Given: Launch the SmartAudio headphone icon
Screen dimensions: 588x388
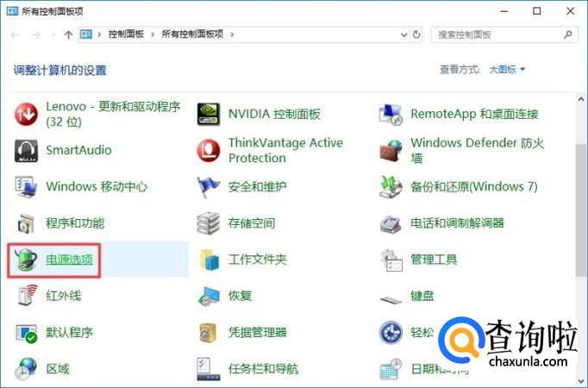Looking at the screenshot, I should (26, 150).
